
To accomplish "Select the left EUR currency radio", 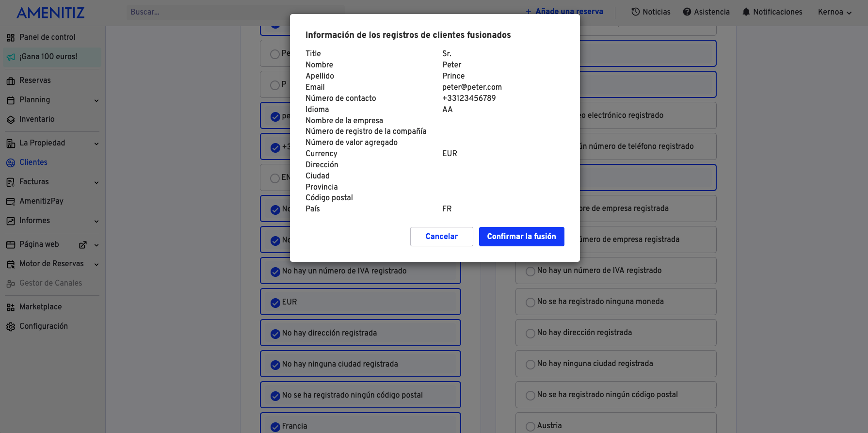I will tap(275, 303).
